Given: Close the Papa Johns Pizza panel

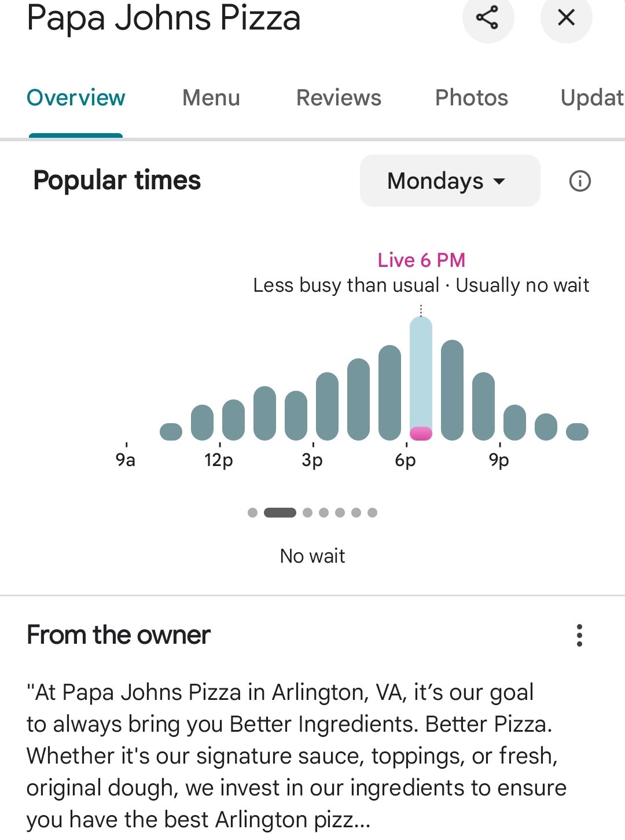Looking at the screenshot, I should click(566, 17).
